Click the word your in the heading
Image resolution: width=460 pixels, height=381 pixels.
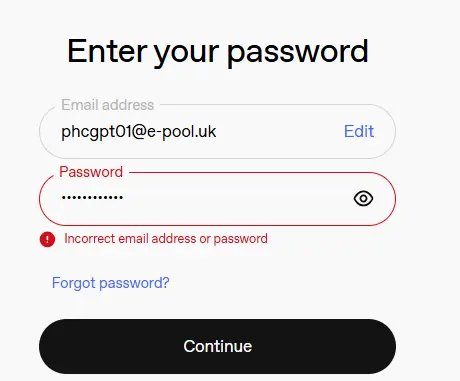point(186,54)
